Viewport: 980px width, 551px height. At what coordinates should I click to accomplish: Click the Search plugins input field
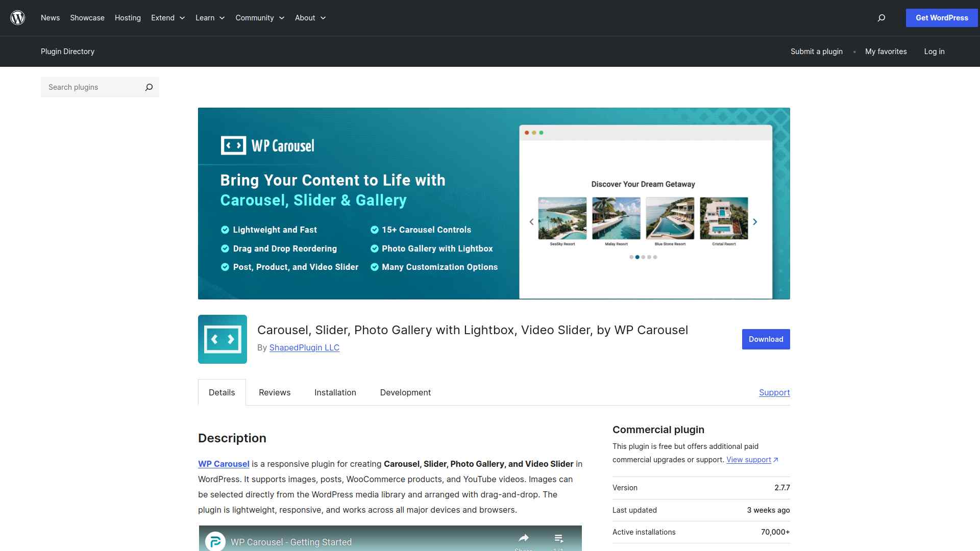[92, 87]
